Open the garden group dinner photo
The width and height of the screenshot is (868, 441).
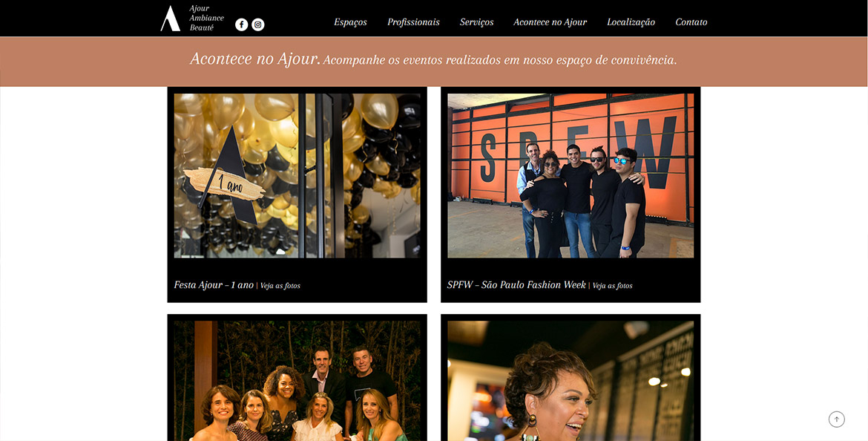click(x=297, y=381)
